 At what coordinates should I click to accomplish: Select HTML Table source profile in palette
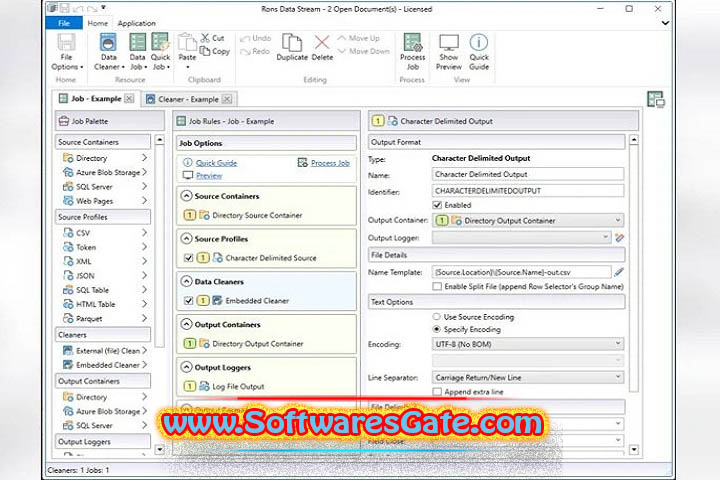105,304
